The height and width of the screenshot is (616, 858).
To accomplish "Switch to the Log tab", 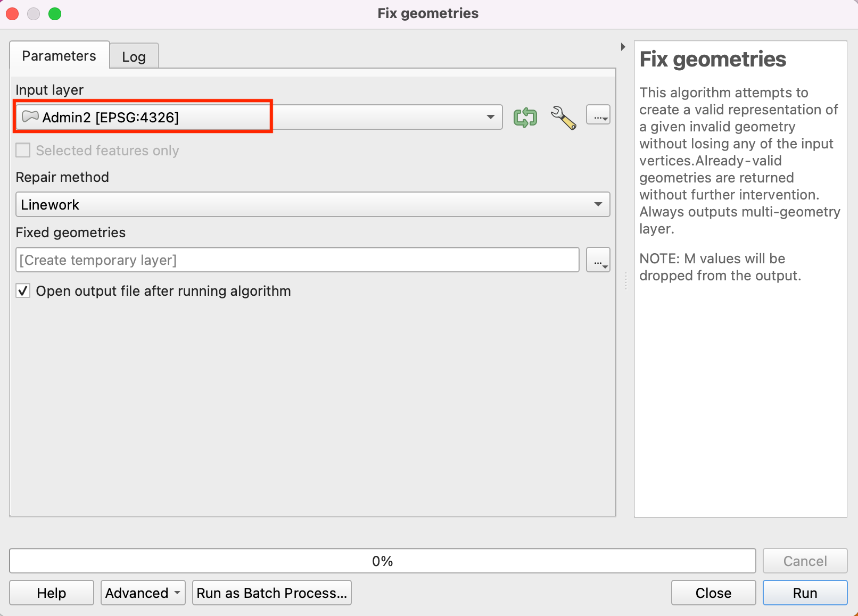I will [134, 57].
